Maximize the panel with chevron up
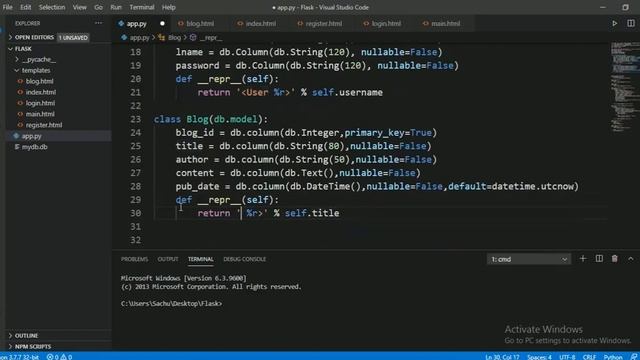640x360 pixels. click(631, 259)
